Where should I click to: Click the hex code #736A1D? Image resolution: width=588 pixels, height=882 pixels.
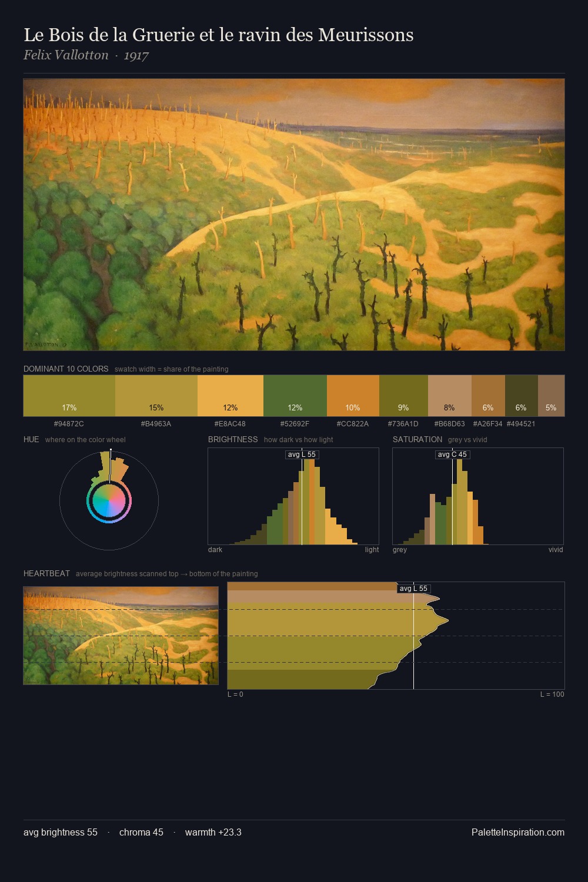pos(403,424)
